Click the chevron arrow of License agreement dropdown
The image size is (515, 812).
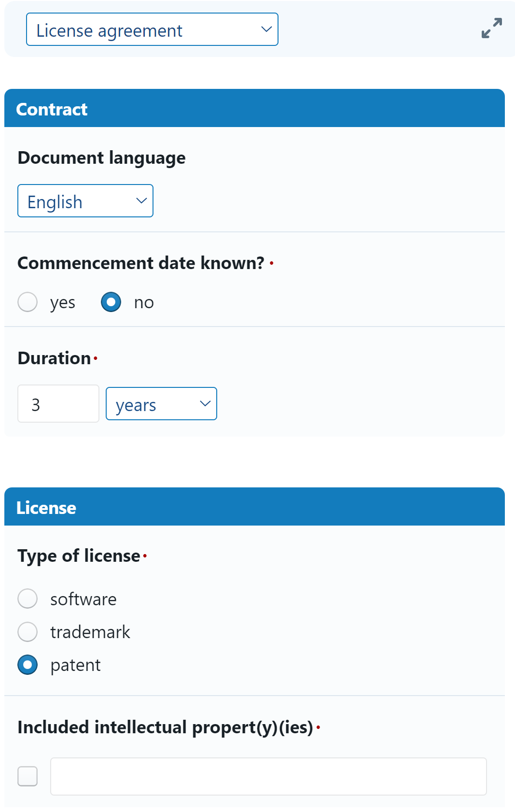[266, 29]
